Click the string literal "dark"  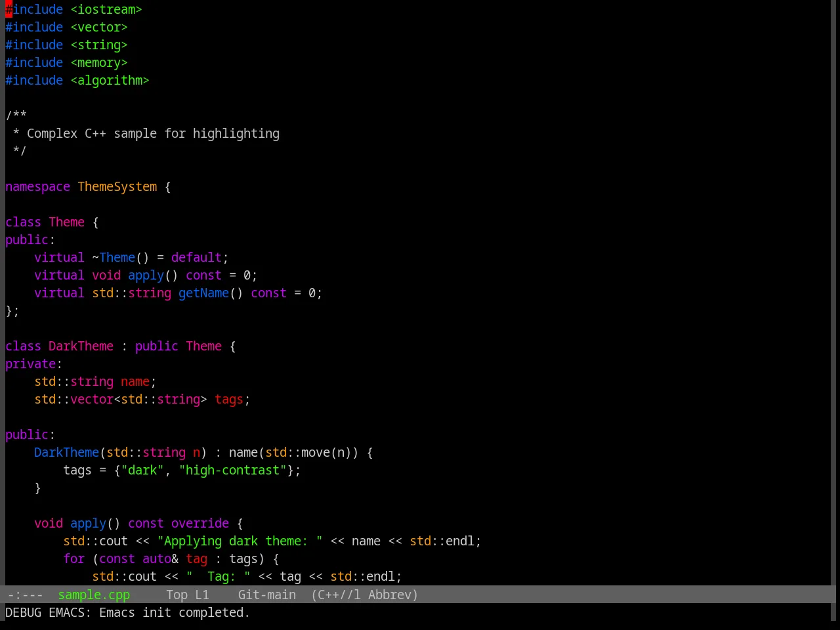click(x=142, y=470)
